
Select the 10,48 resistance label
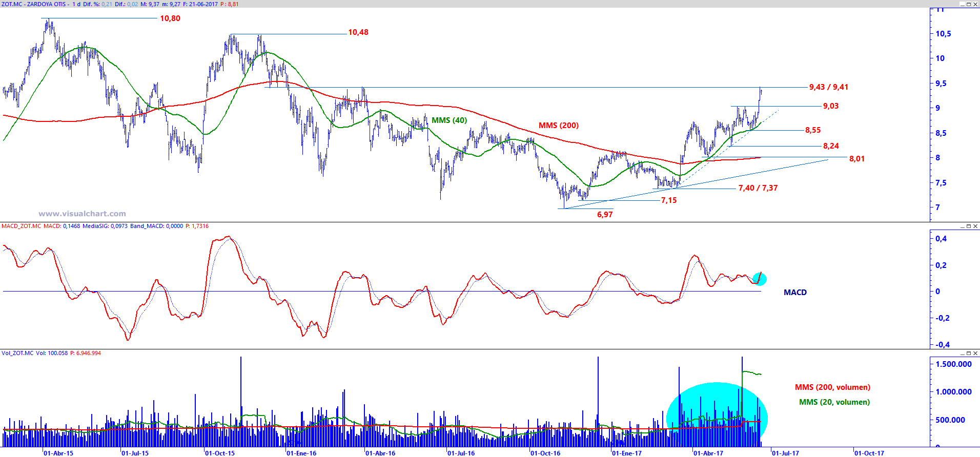[x=358, y=32]
